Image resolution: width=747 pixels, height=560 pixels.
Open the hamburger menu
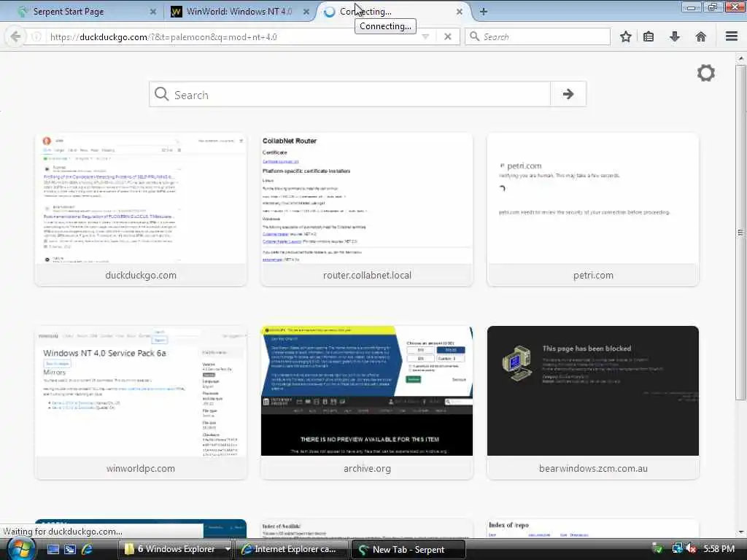point(732,36)
